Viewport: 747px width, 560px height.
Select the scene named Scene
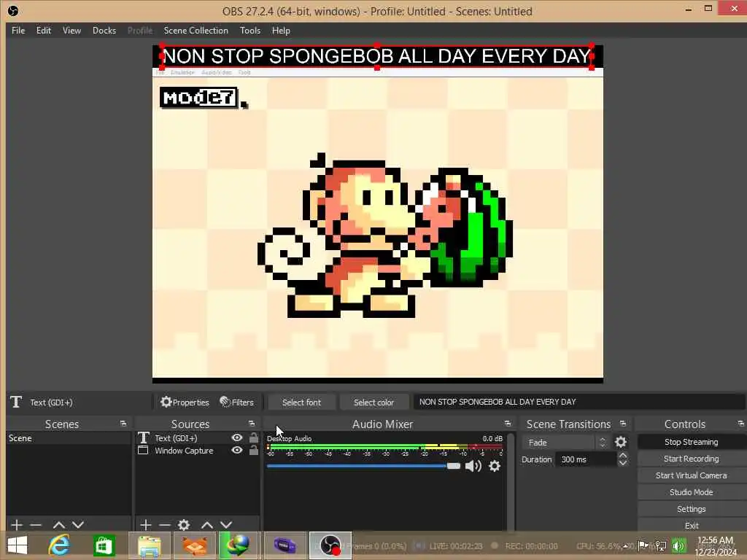(x=68, y=438)
